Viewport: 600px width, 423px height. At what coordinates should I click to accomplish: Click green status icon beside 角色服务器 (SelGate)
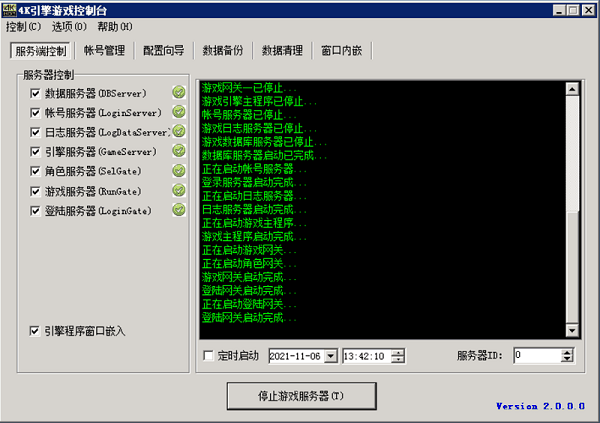pos(179,171)
